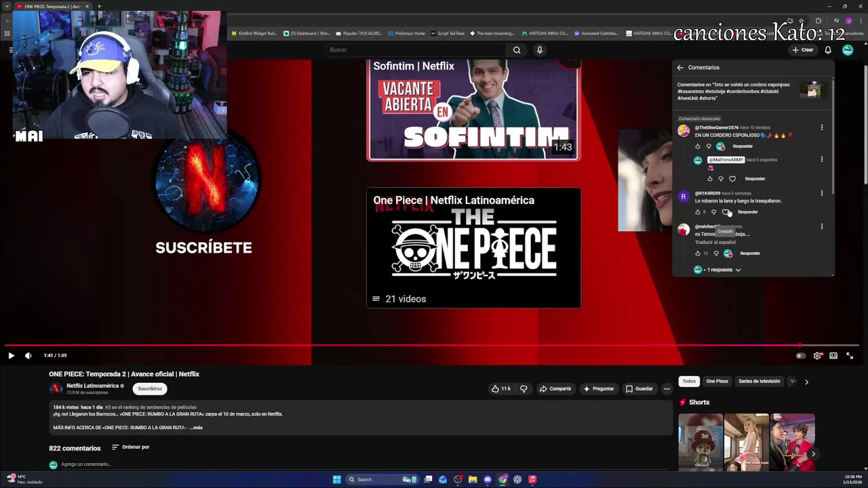Select the Series de televisión chip
868x488 pixels.
[759, 382]
